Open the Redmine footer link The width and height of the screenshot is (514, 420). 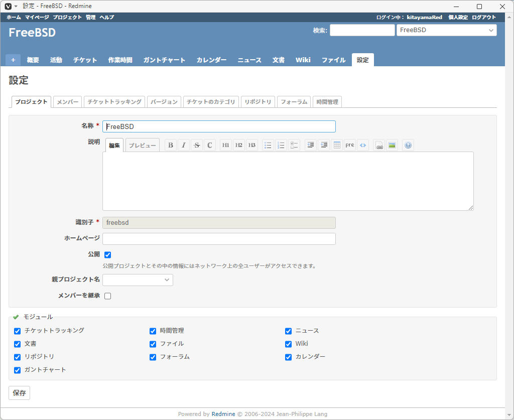(x=223, y=414)
